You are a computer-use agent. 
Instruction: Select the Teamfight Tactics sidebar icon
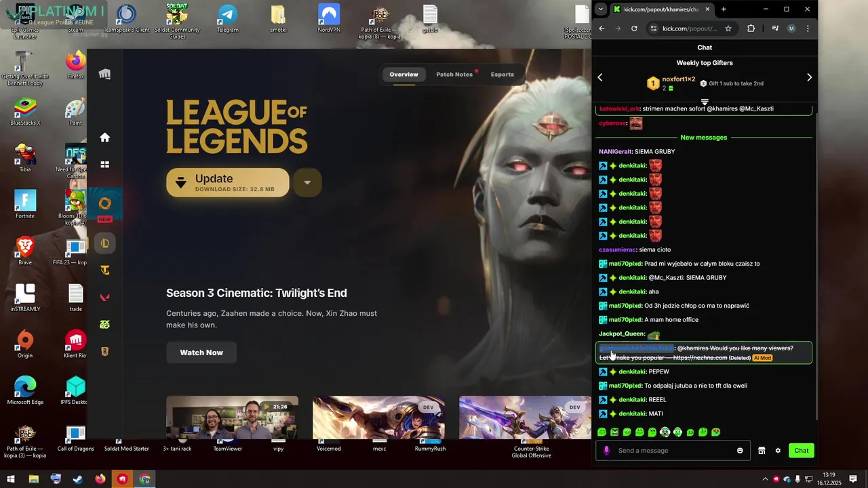point(104,270)
